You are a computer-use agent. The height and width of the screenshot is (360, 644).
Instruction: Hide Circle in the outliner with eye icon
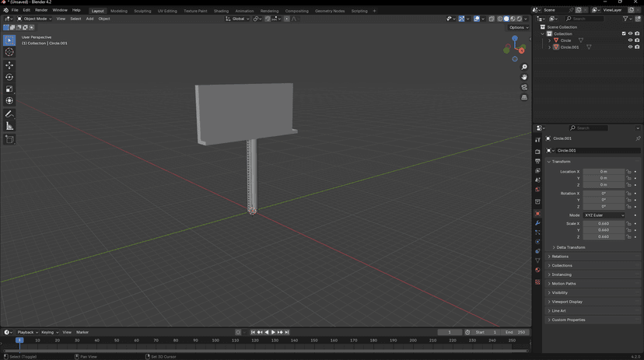click(x=631, y=40)
